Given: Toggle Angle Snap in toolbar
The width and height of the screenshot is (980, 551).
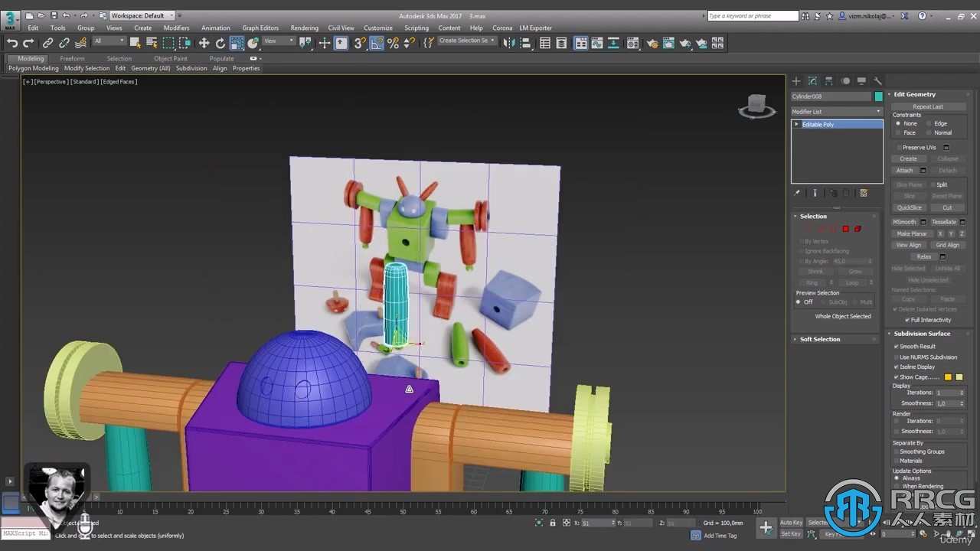Looking at the screenshot, I should coord(377,44).
